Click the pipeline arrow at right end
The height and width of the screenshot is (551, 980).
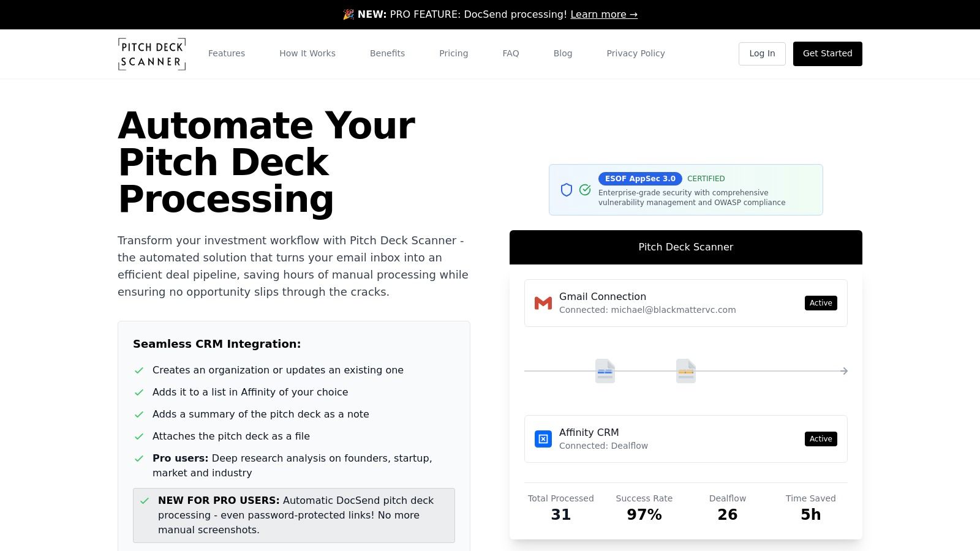click(844, 371)
